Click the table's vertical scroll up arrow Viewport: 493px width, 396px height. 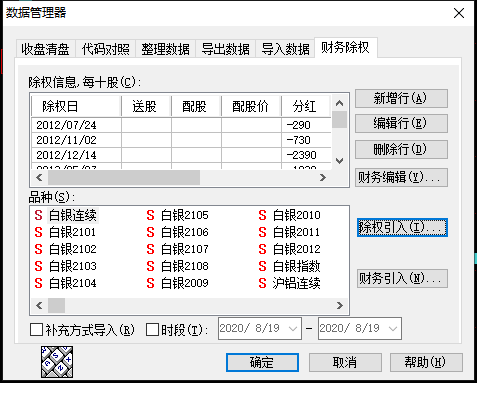tap(340, 103)
